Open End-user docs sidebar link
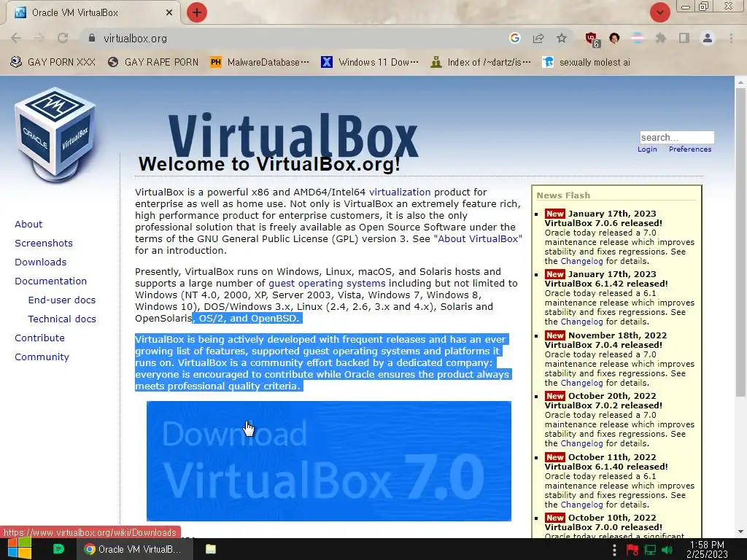The height and width of the screenshot is (560, 747). pos(62,300)
